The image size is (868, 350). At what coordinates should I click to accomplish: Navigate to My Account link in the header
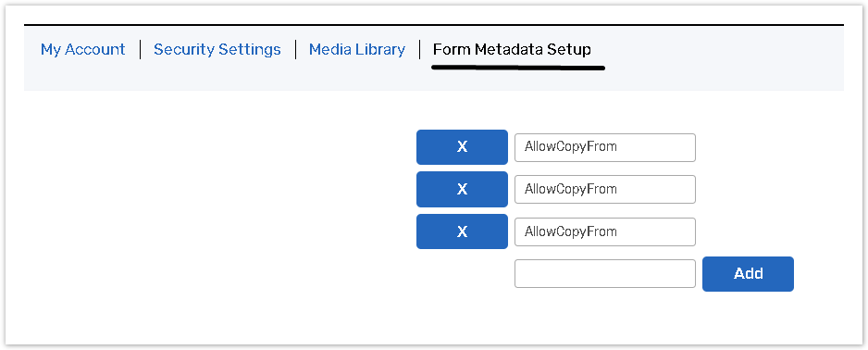(x=83, y=50)
